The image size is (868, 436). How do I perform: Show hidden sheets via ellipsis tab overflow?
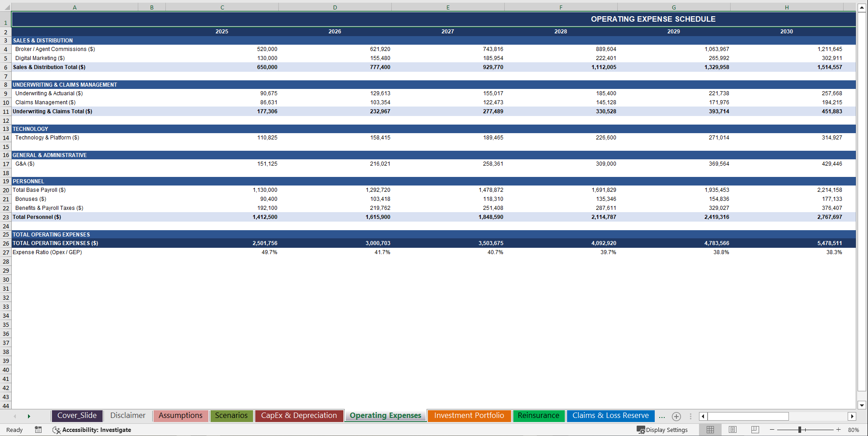coord(662,416)
